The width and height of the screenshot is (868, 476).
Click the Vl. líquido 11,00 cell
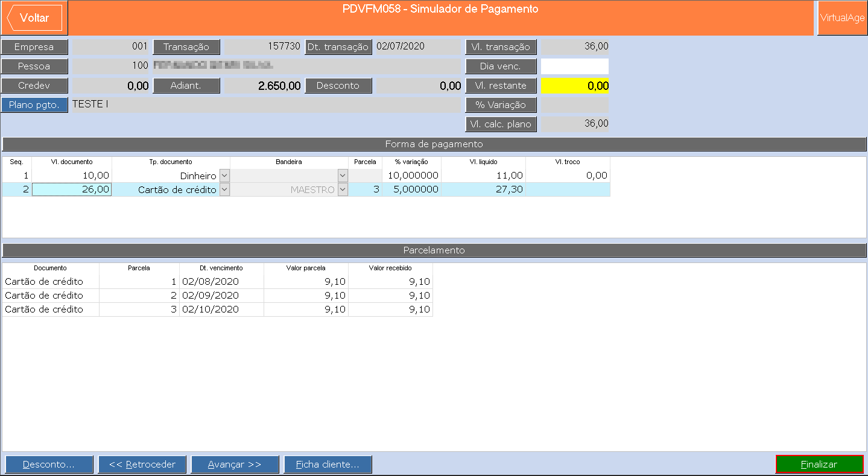coord(484,176)
